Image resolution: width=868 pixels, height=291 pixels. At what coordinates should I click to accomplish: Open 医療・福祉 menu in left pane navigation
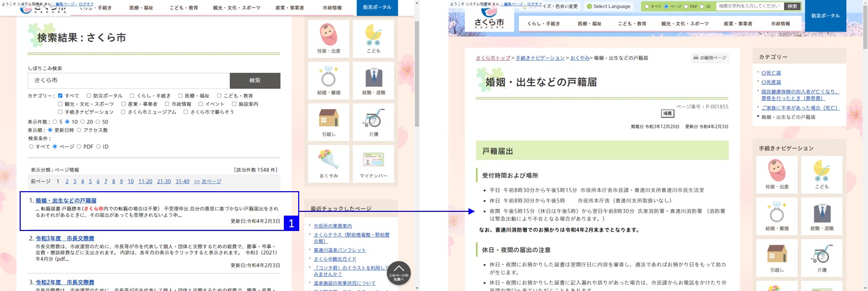[141, 8]
